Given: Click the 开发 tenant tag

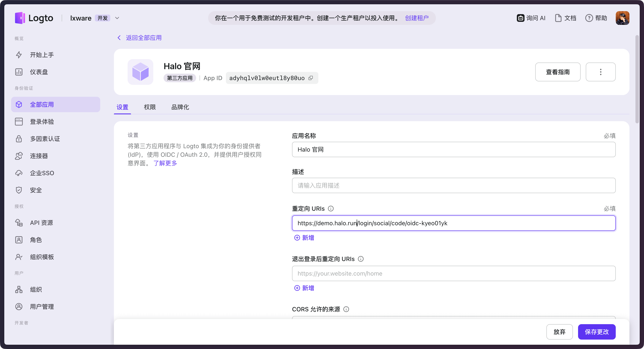Looking at the screenshot, I should pyautogui.click(x=103, y=18).
